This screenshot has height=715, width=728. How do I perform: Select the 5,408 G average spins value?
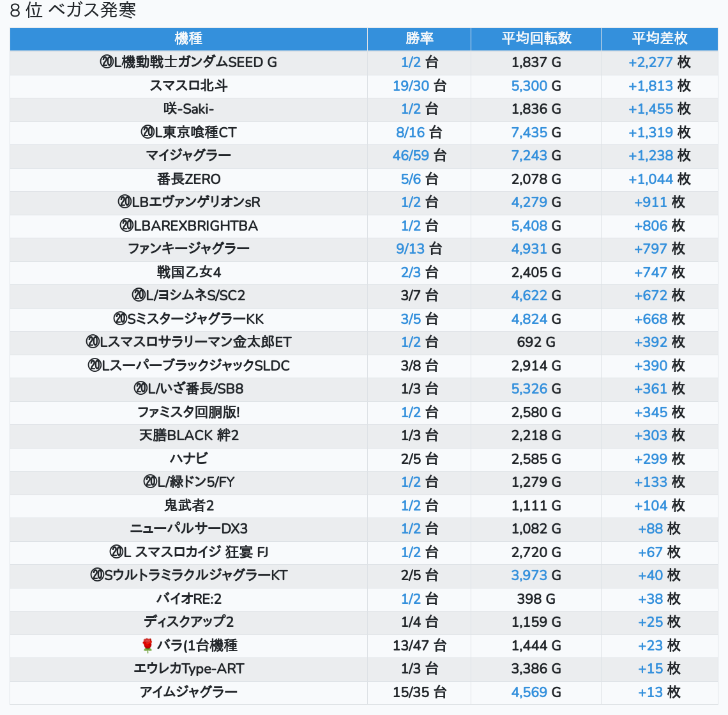coord(536,226)
